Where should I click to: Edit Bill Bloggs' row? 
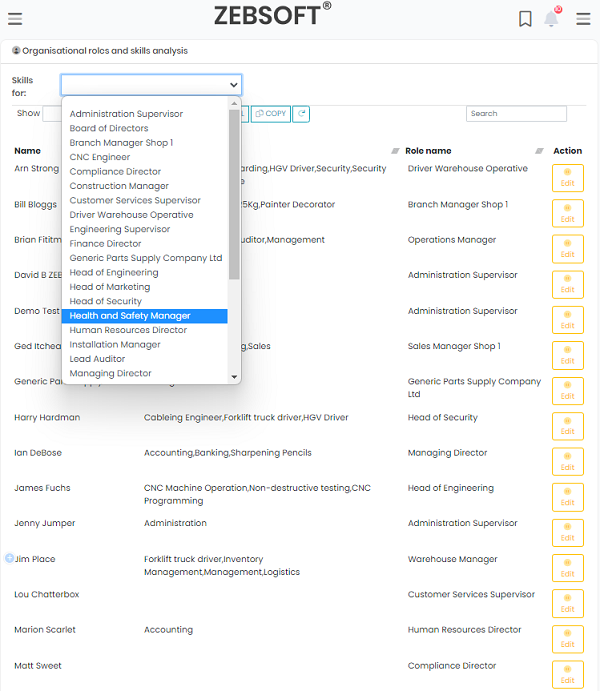(567, 213)
